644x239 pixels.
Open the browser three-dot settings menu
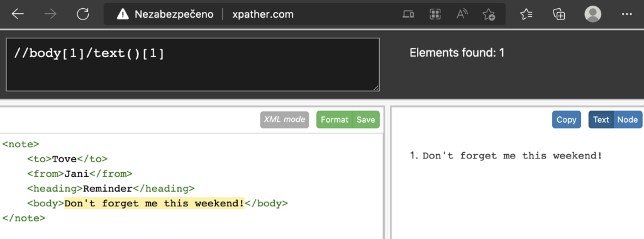627,14
